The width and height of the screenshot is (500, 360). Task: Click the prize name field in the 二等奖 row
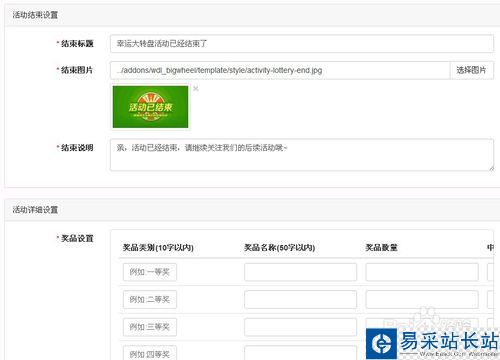300,300
